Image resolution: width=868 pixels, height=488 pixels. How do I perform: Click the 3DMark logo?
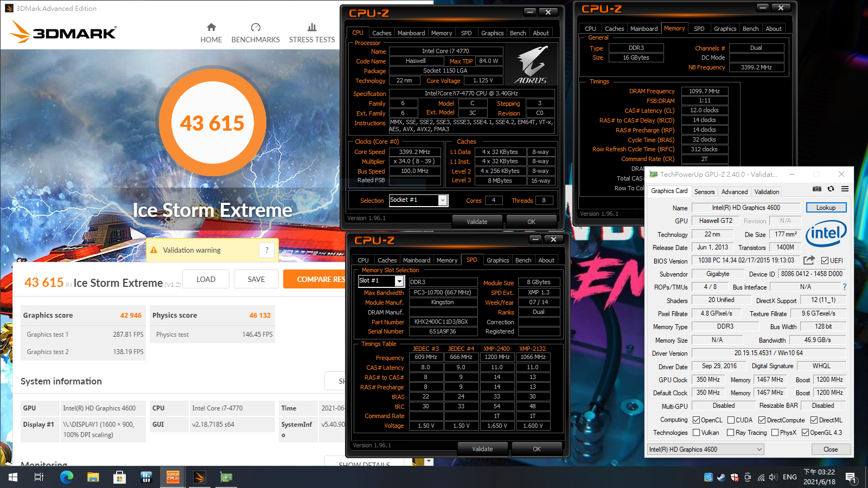63,31
